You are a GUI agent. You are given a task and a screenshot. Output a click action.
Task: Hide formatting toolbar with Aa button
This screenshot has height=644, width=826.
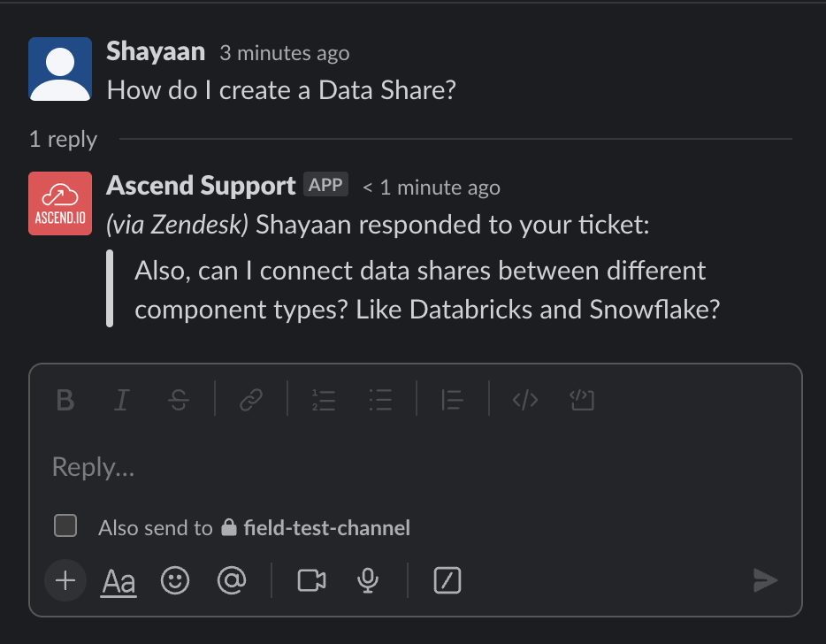(119, 582)
